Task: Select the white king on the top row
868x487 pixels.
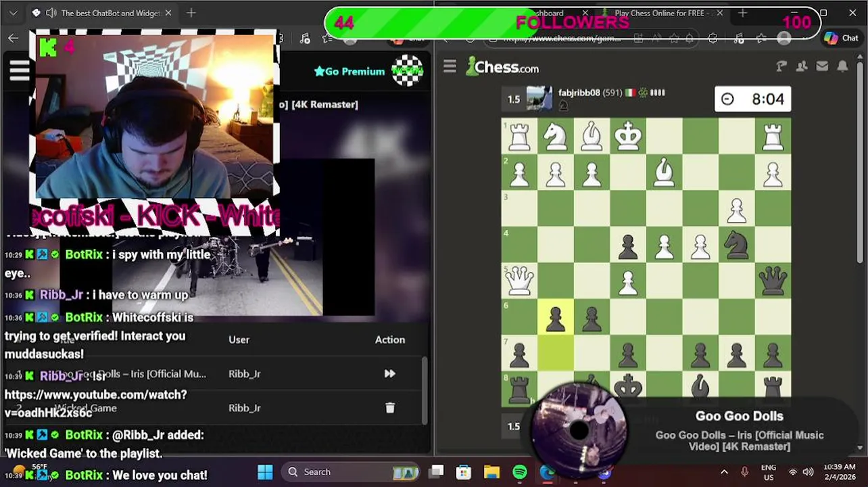Action: 628,136
